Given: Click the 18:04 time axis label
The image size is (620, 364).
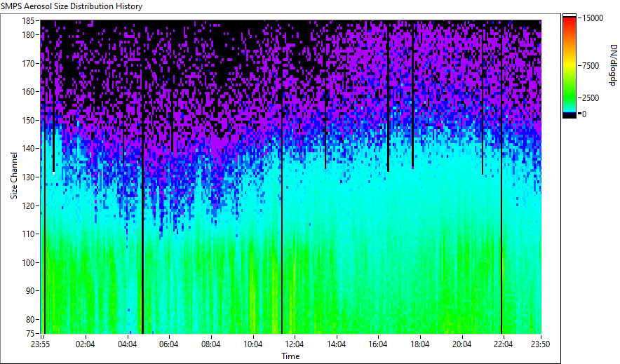Looking at the screenshot, I should [x=420, y=344].
